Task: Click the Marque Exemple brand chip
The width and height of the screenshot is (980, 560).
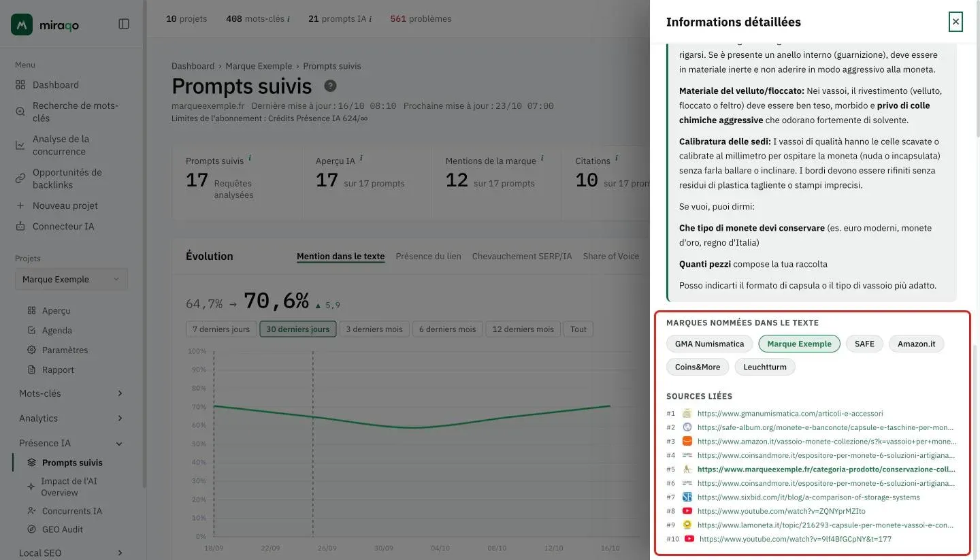Action: click(x=799, y=344)
